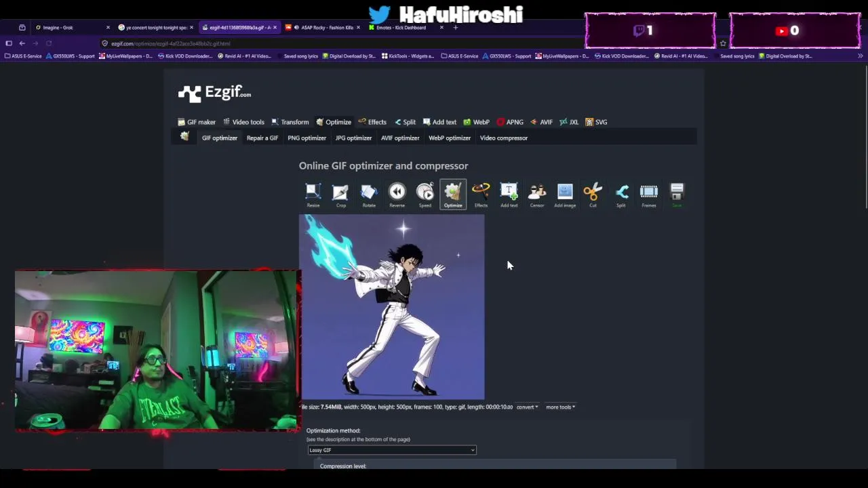This screenshot has width=868, height=488.
Task: Open the APNG menu
Action: pos(510,122)
